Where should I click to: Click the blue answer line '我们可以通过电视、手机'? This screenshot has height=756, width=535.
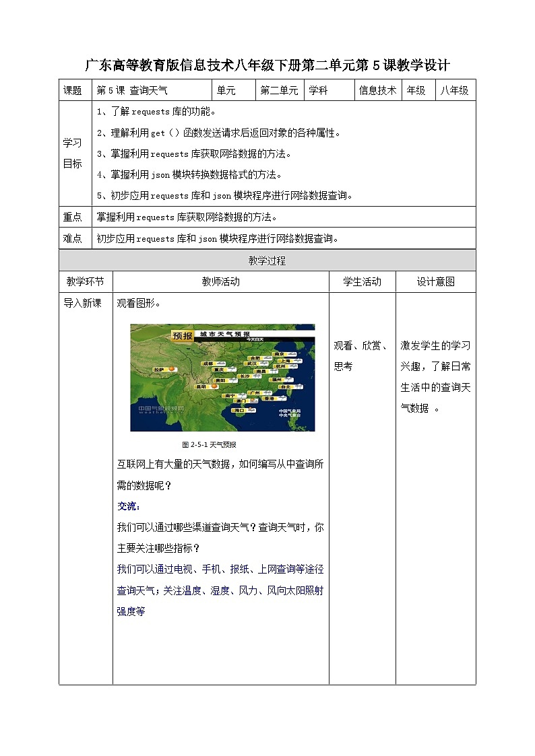220,570
